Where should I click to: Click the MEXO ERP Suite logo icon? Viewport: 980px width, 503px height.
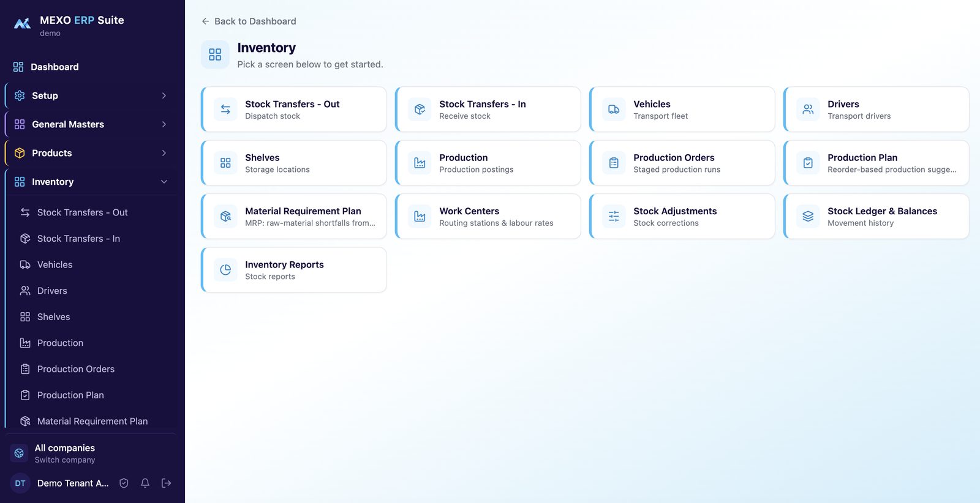(x=23, y=24)
